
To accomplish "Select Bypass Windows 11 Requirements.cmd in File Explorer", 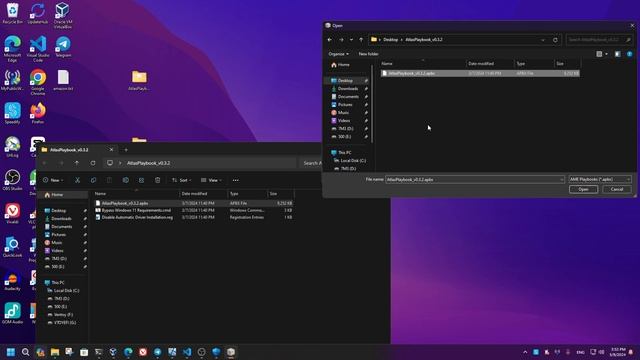I will [x=193, y=210].
